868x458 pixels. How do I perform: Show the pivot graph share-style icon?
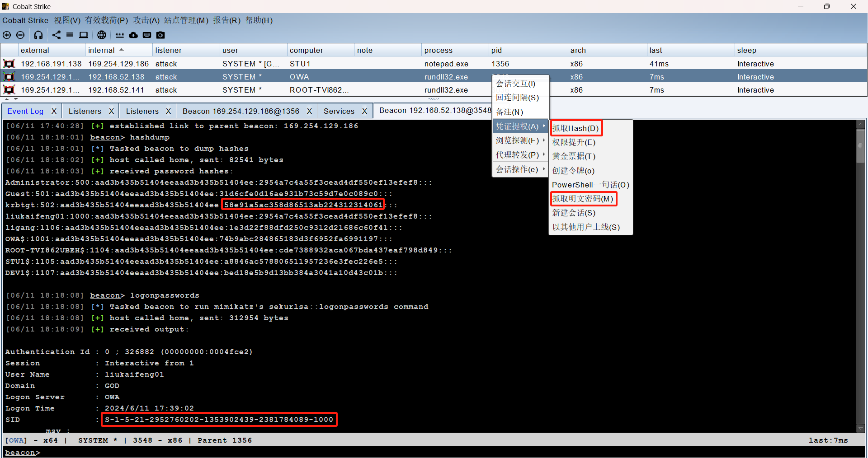57,35
